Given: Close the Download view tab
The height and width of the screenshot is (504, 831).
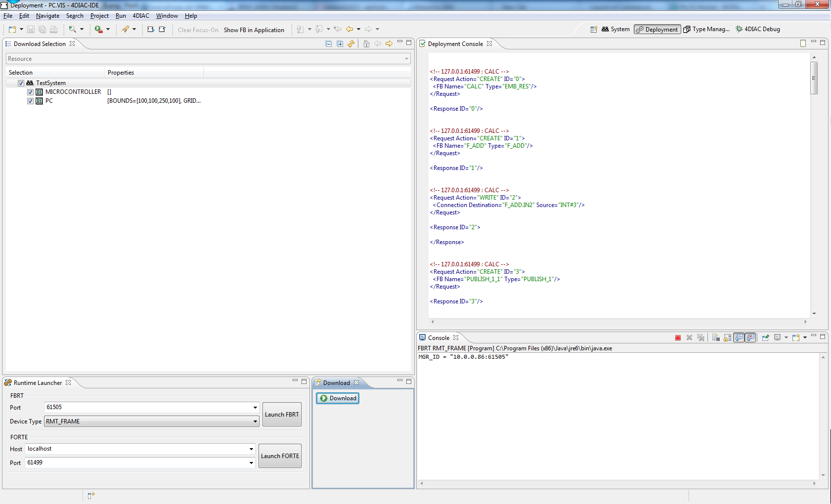Looking at the screenshot, I should [356, 382].
